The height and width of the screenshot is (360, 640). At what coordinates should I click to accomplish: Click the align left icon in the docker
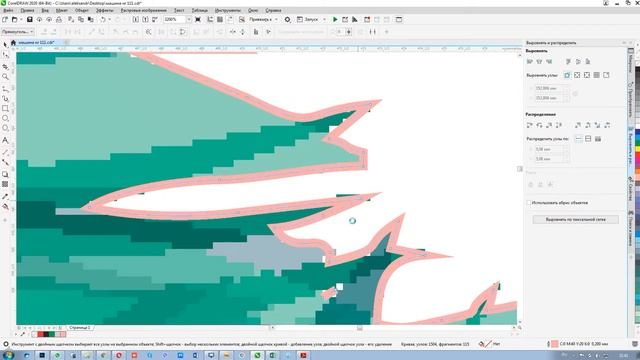pos(530,62)
